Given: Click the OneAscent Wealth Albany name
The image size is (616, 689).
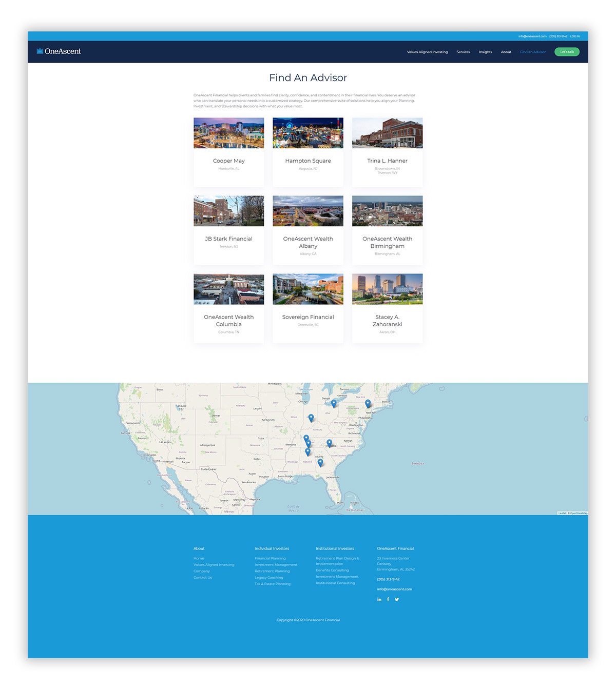Looking at the screenshot, I should click(308, 243).
